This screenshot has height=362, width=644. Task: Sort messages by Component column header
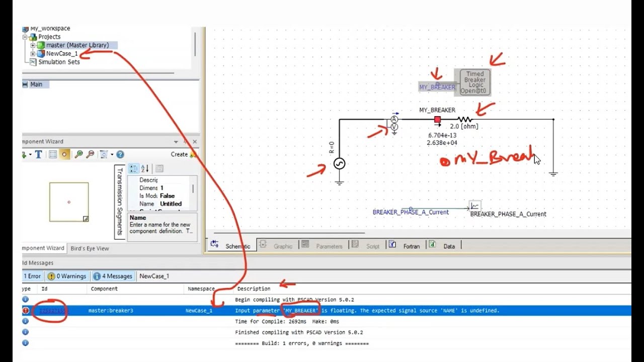(x=104, y=289)
